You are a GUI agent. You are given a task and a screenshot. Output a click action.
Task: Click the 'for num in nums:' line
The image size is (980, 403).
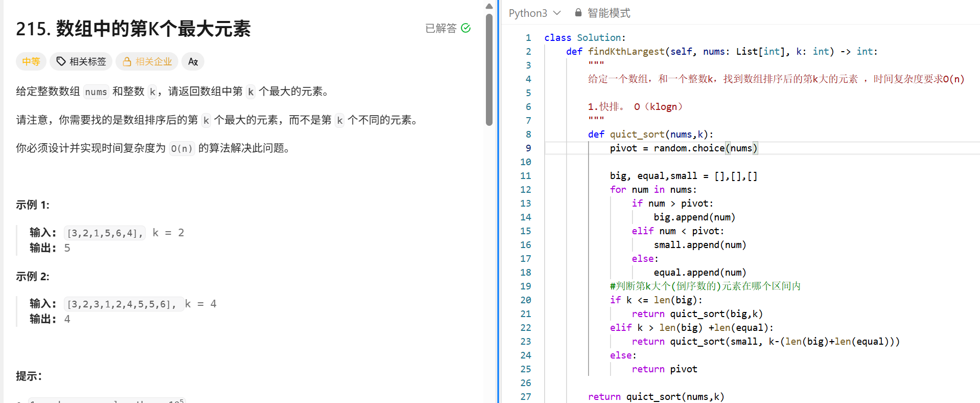(653, 190)
